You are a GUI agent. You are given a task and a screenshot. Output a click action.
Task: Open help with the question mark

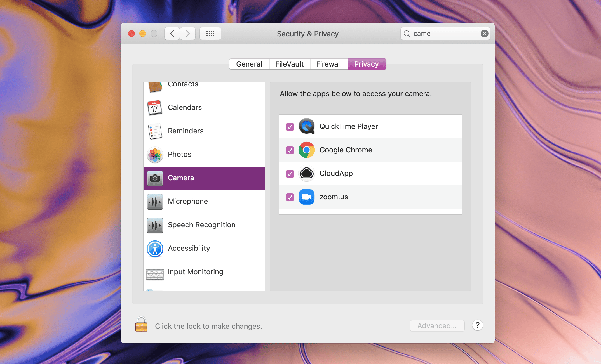coord(478,325)
